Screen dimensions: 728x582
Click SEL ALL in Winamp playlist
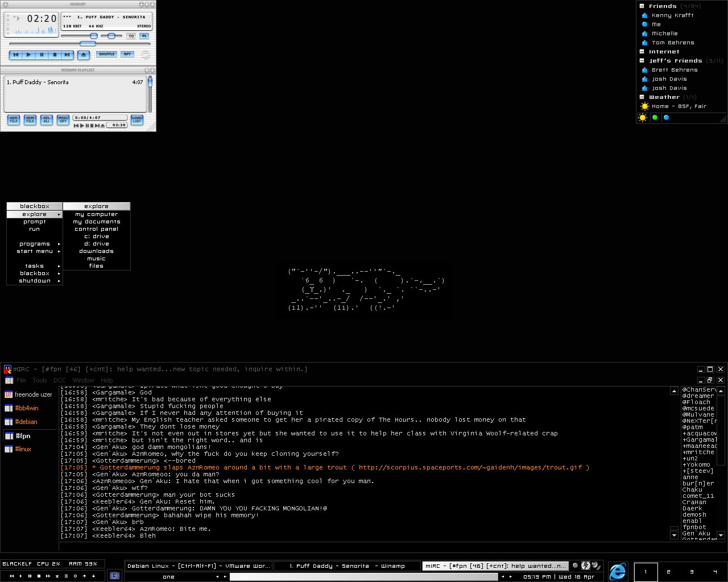[x=47, y=120]
